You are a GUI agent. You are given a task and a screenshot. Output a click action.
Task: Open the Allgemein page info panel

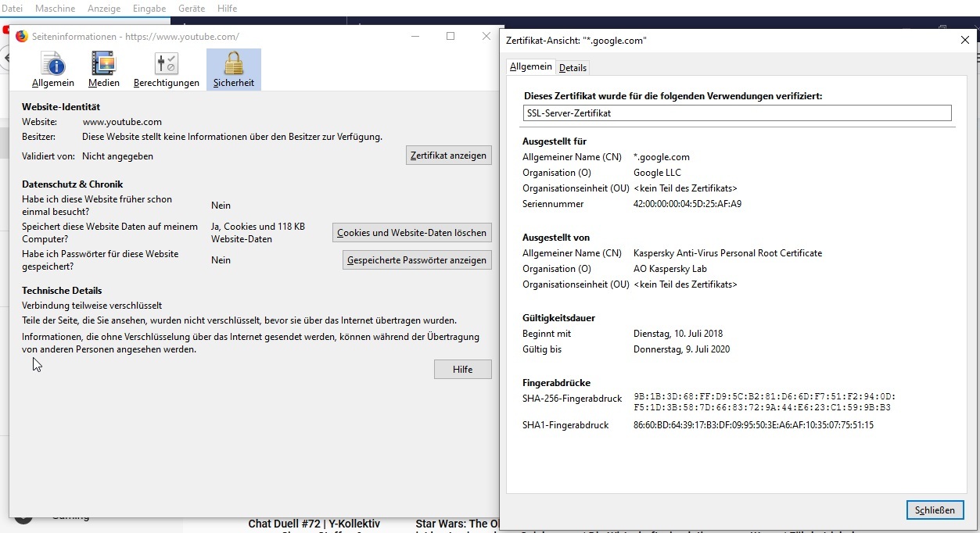53,70
